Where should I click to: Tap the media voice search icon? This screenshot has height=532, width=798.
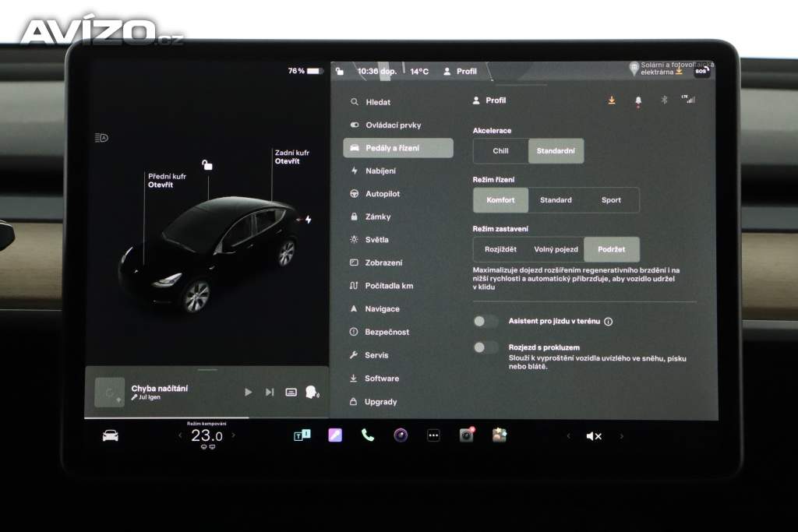tap(312, 392)
